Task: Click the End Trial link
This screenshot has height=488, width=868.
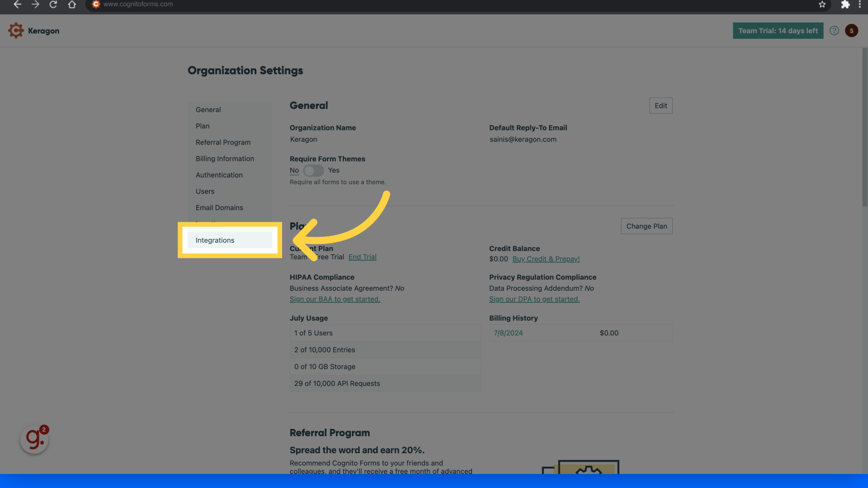Action: [x=362, y=257]
